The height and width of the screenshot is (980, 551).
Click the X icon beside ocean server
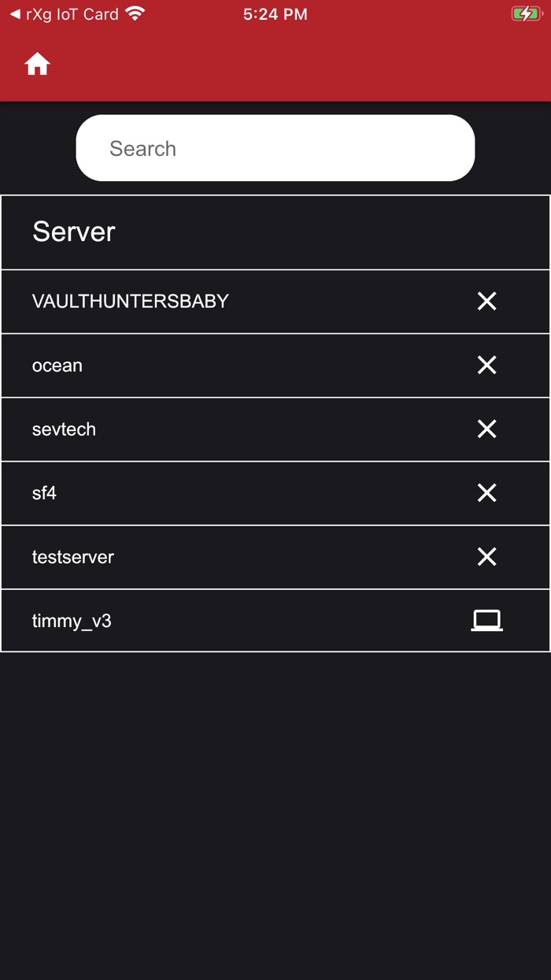(486, 365)
